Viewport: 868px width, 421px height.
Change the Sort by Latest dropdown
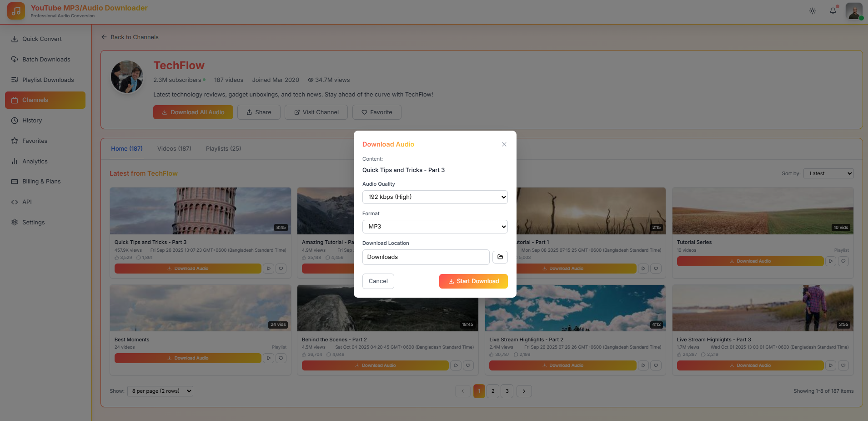coord(828,173)
